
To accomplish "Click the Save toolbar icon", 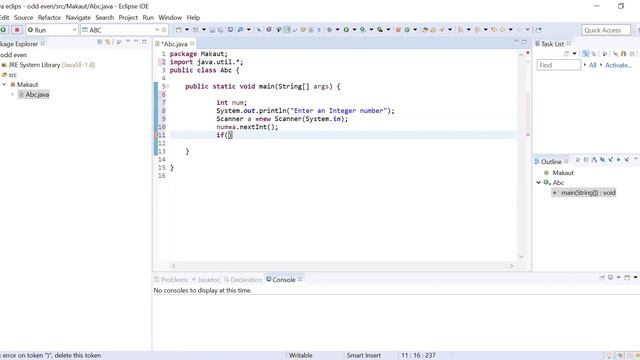I will tap(212, 30).
